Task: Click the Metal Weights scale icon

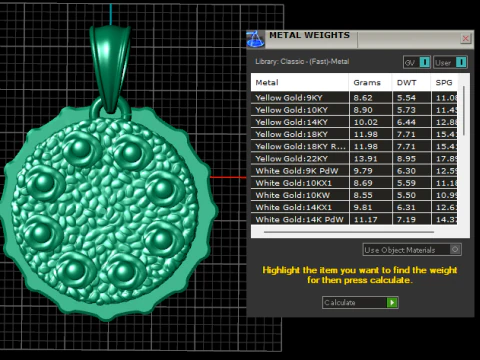Action: pyautogui.click(x=255, y=39)
